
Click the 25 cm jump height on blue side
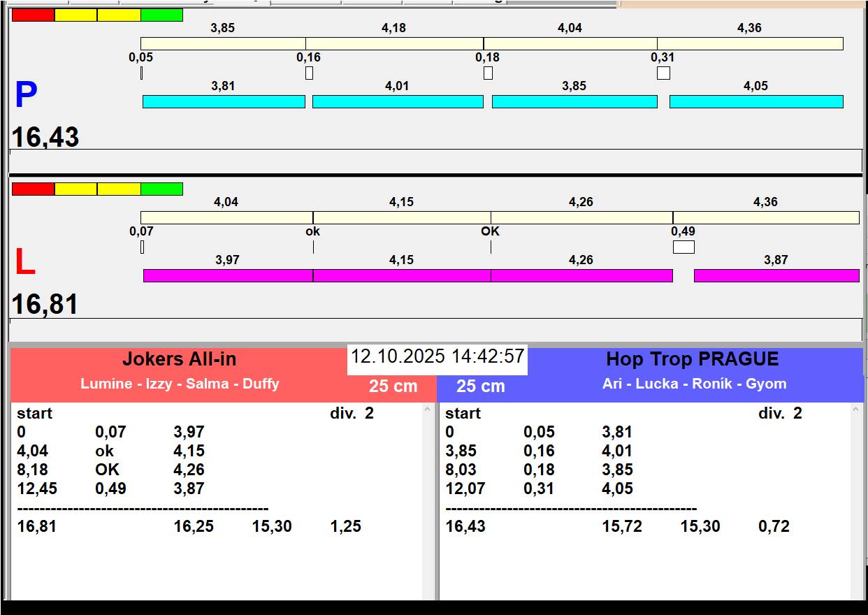(x=481, y=386)
